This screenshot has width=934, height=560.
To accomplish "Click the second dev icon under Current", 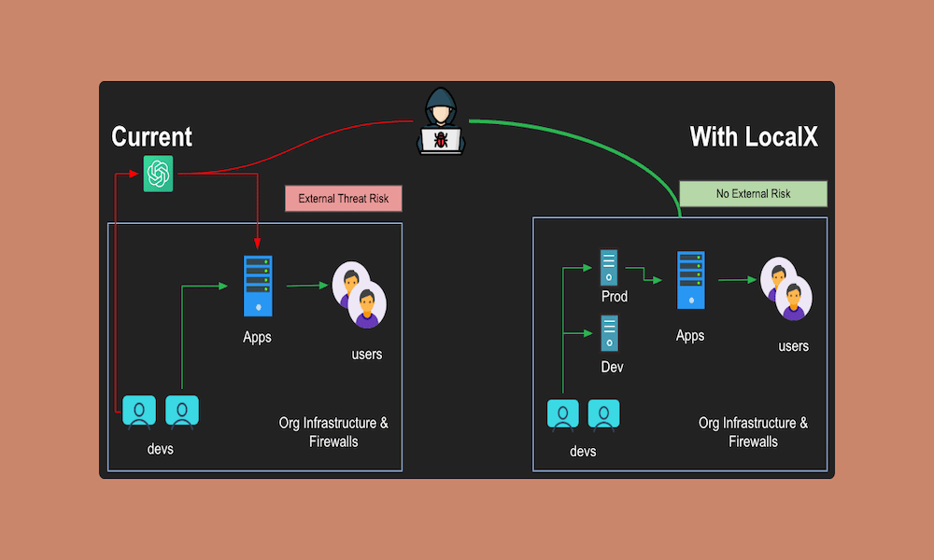I will (x=182, y=412).
